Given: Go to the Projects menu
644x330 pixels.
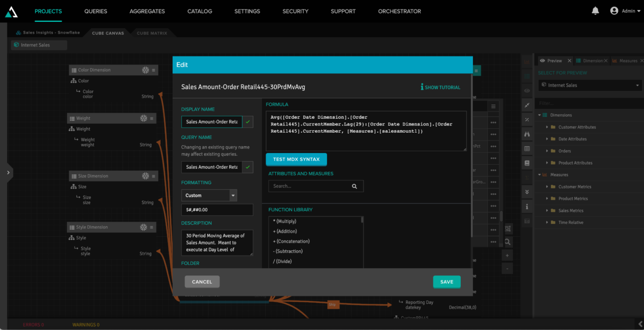Looking at the screenshot, I should [48, 11].
